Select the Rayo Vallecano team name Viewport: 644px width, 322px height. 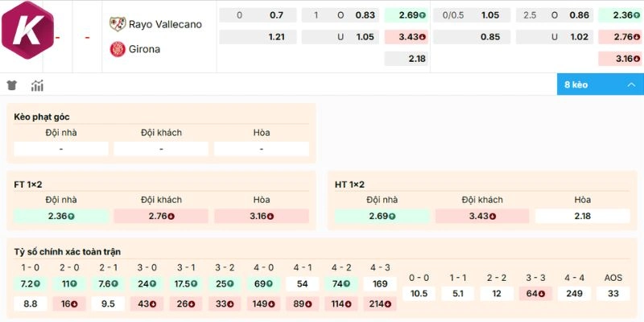pos(165,24)
